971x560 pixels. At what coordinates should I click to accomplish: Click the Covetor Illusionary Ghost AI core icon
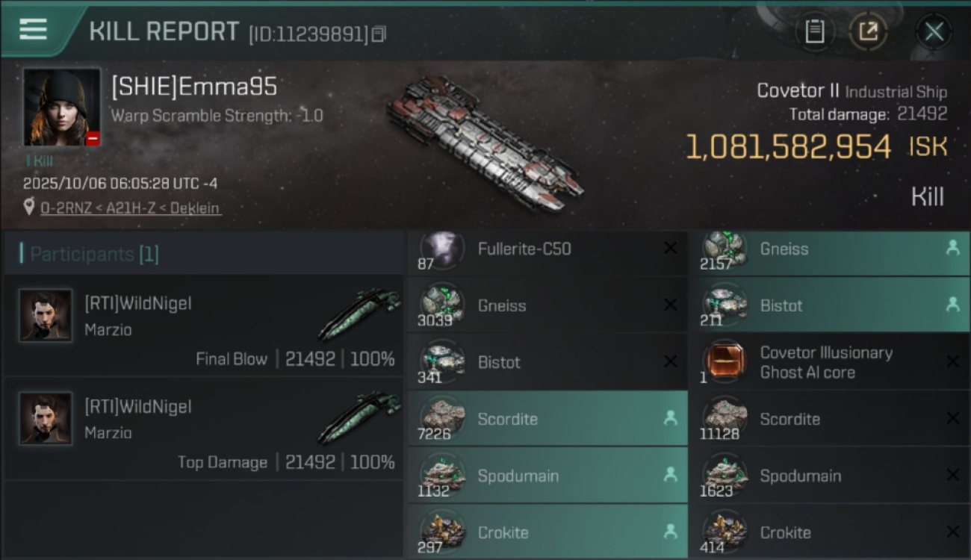pyautogui.click(x=724, y=361)
